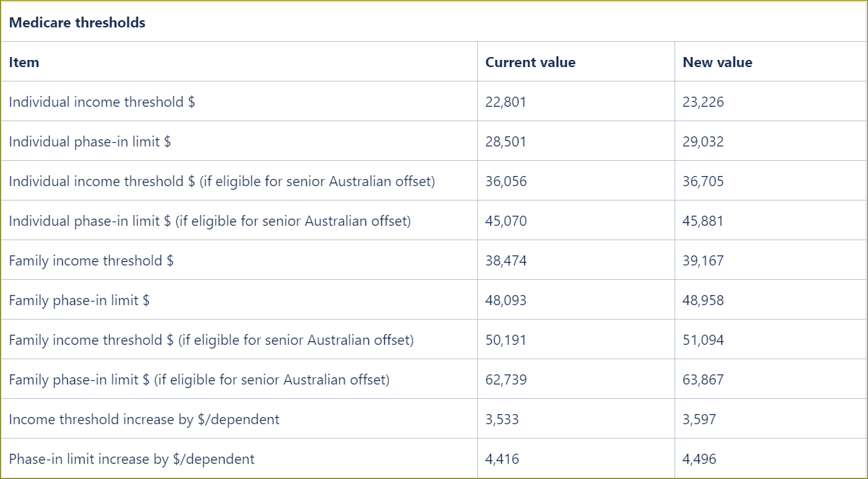Select the 63,867 new value cell

(703, 379)
